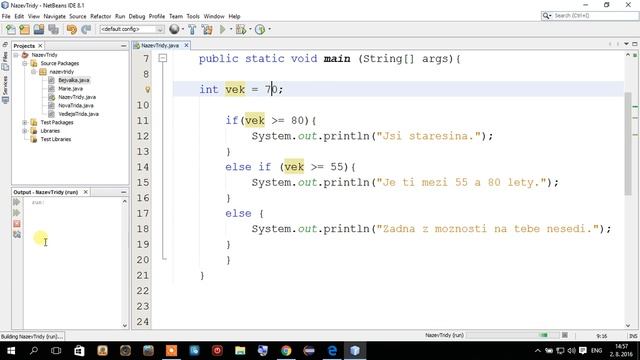Click the Open Project toolbar icon
640x360 pixels.
click(39, 29)
